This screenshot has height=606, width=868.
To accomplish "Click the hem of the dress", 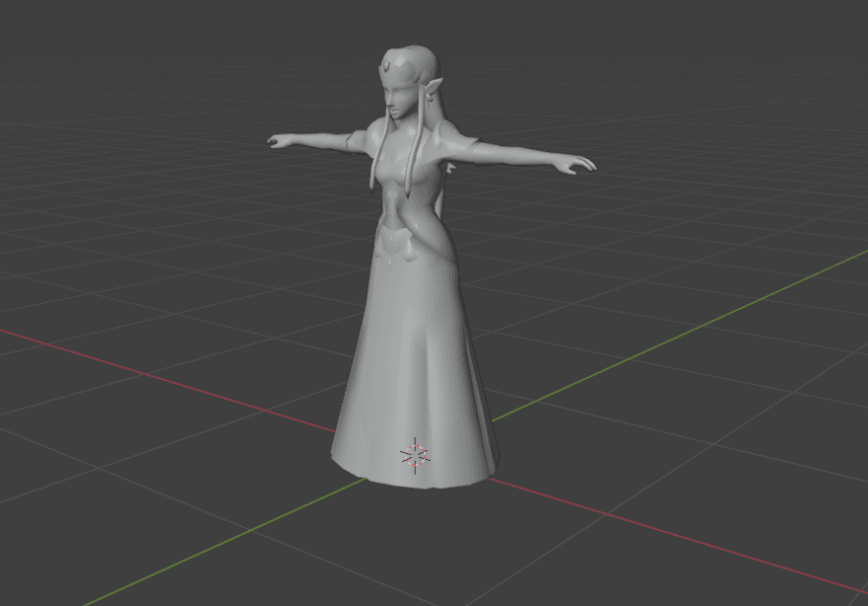I will pyautogui.click(x=420, y=484).
